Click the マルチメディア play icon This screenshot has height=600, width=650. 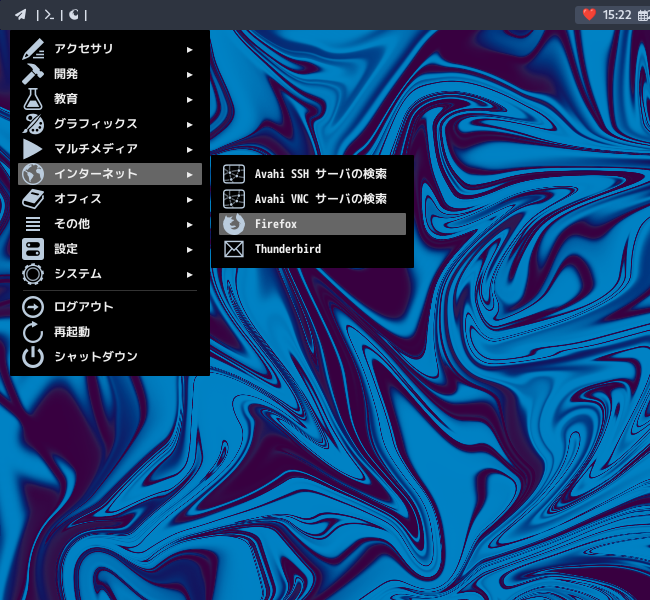(33, 149)
